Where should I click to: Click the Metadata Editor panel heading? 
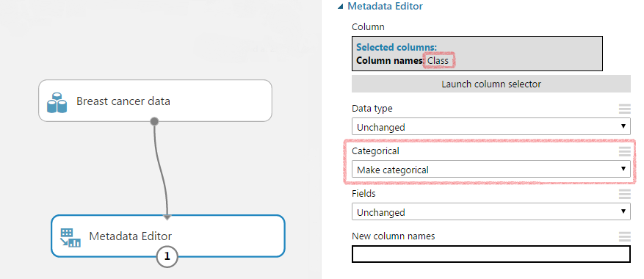point(385,6)
